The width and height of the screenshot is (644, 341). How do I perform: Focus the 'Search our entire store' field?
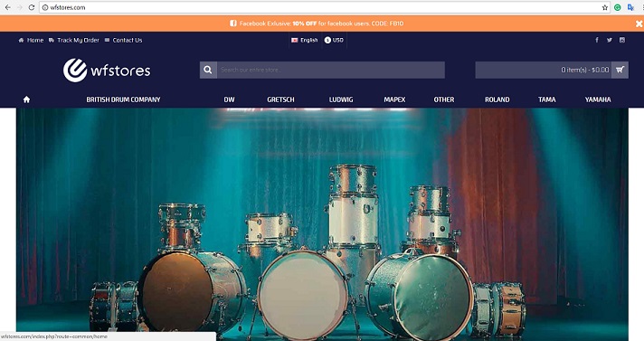pos(331,70)
